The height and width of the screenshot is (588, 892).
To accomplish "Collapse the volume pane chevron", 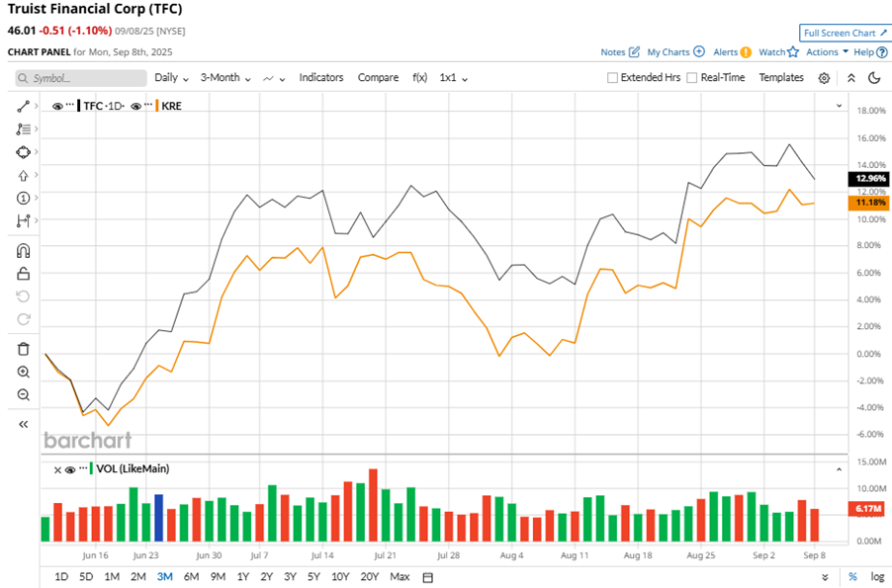I will 840,469.
